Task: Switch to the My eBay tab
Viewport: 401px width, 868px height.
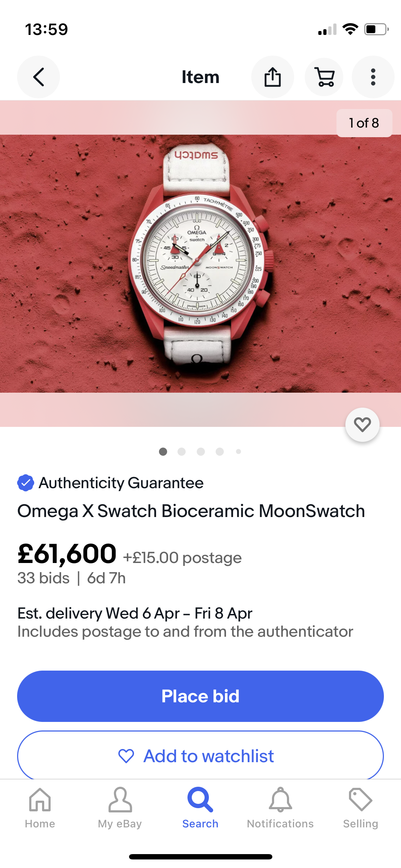Action: pos(120,808)
